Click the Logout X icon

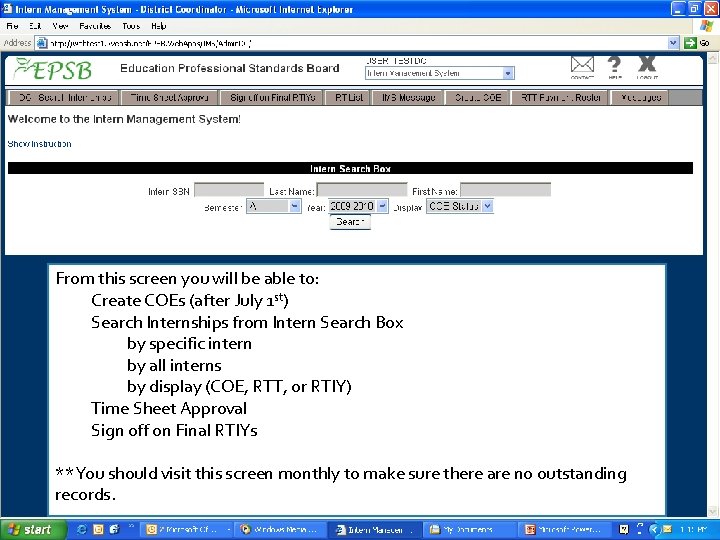pos(647,64)
